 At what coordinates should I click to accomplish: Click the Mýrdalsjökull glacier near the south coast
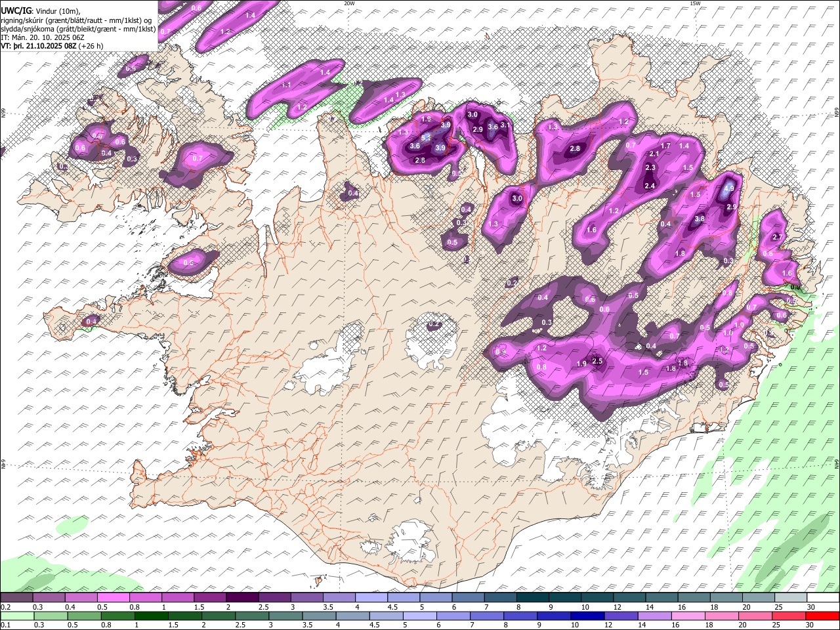[412, 541]
